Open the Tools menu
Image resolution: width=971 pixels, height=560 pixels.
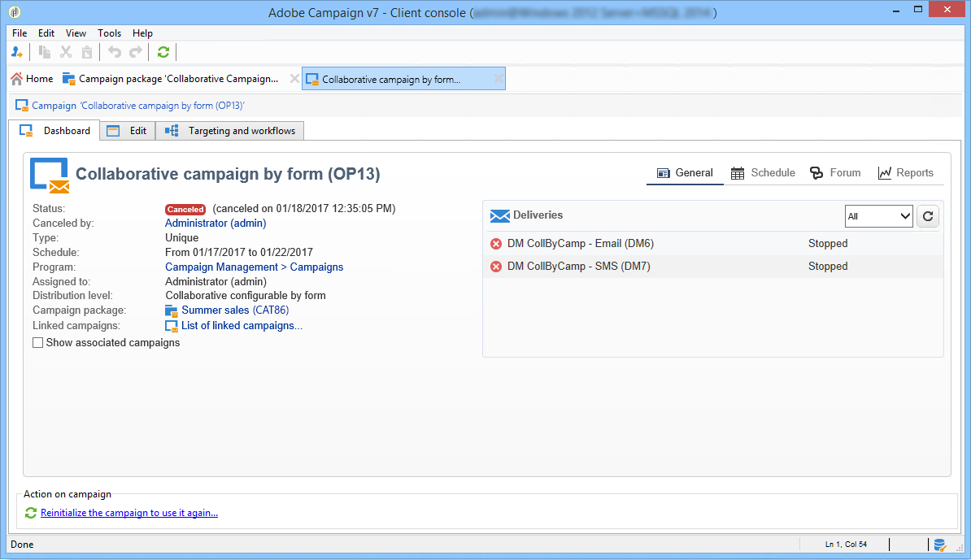110,33
